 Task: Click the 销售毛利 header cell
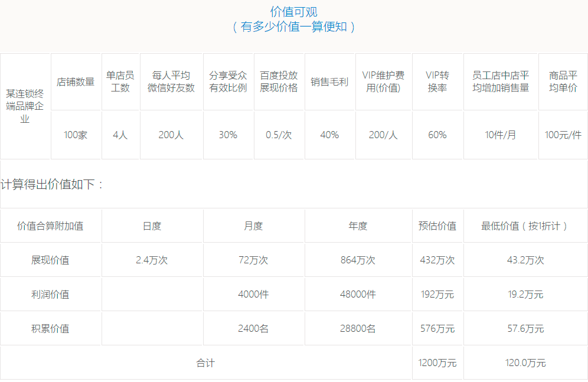[x=329, y=81]
